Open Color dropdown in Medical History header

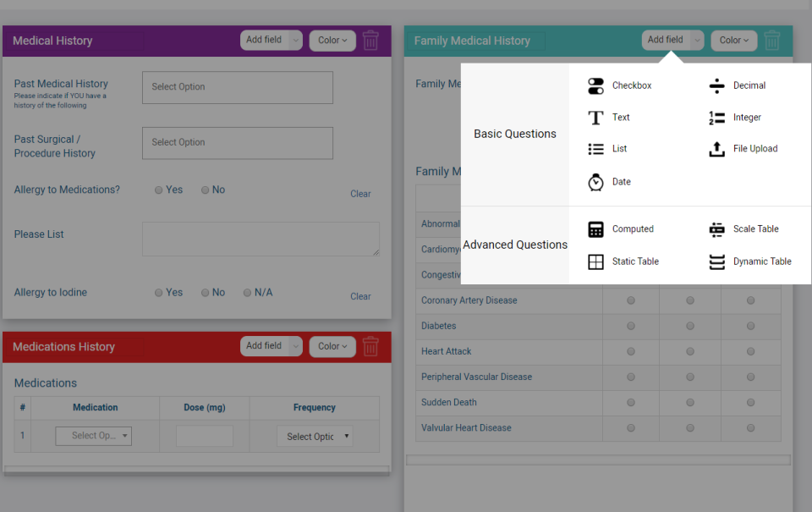tap(332, 41)
